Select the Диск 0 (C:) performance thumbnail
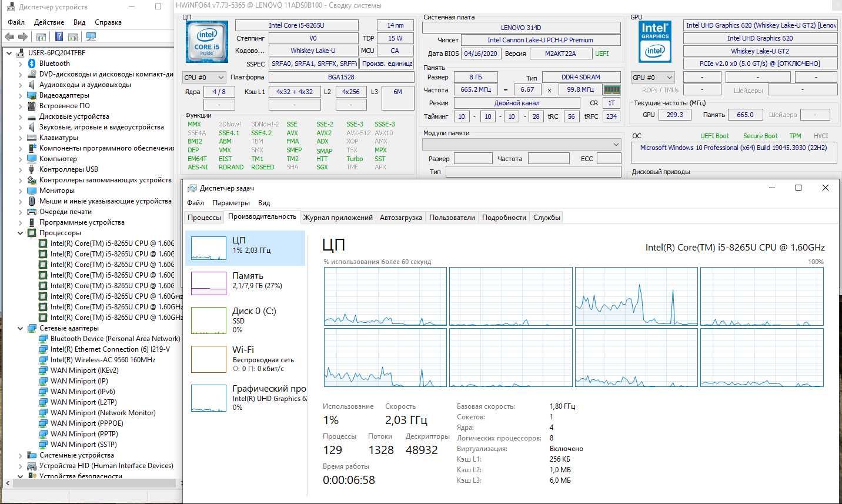Viewport: 842px width, 504px height. click(208, 320)
